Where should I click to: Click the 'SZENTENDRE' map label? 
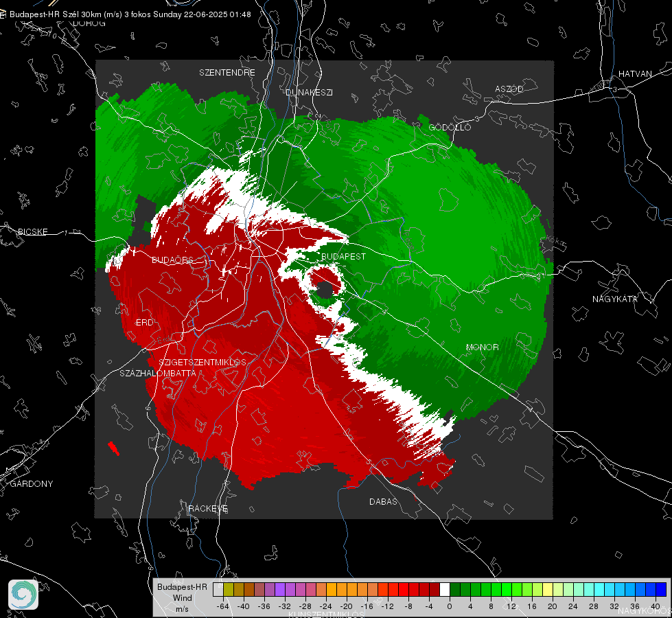coord(227,73)
